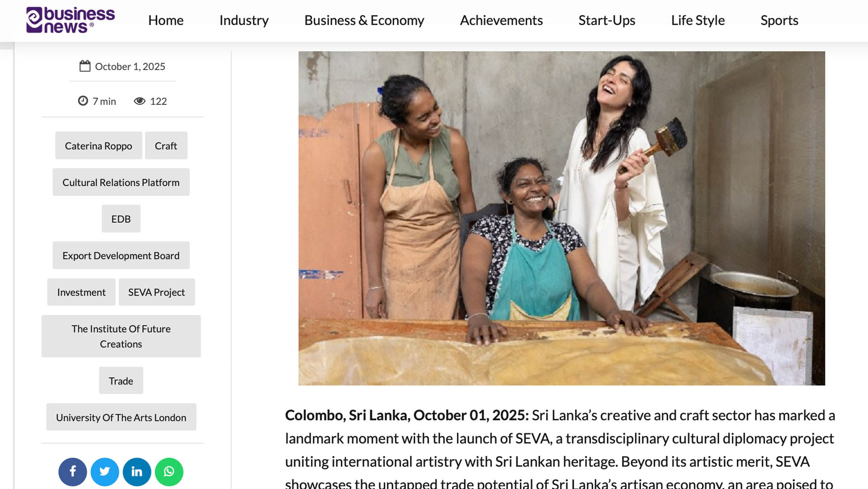
Task: Share article via WhatsApp
Action: tap(169, 472)
